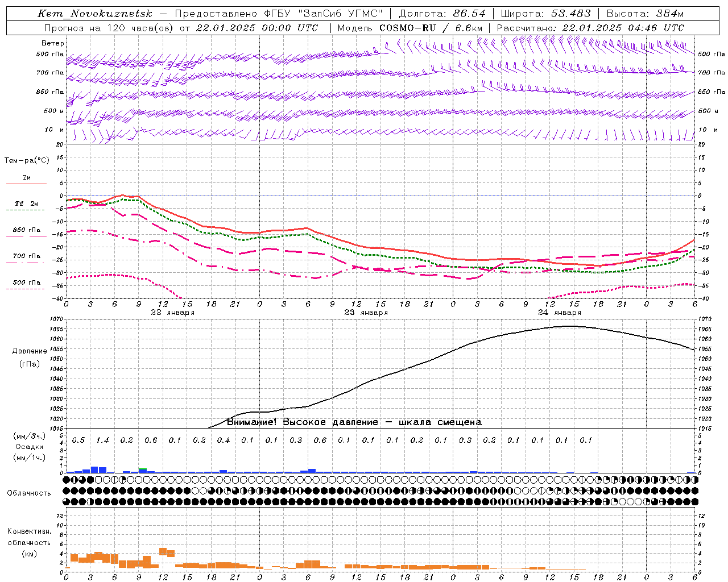Viewport: 728px width, 582px height.
Task: Click the 'Конвективн.' convective cloud label
Action: coord(30,531)
